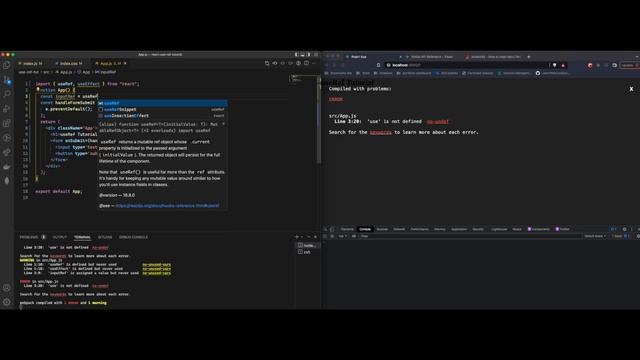
Task: Open a new browser tab with plus button
Action: coord(529,57)
